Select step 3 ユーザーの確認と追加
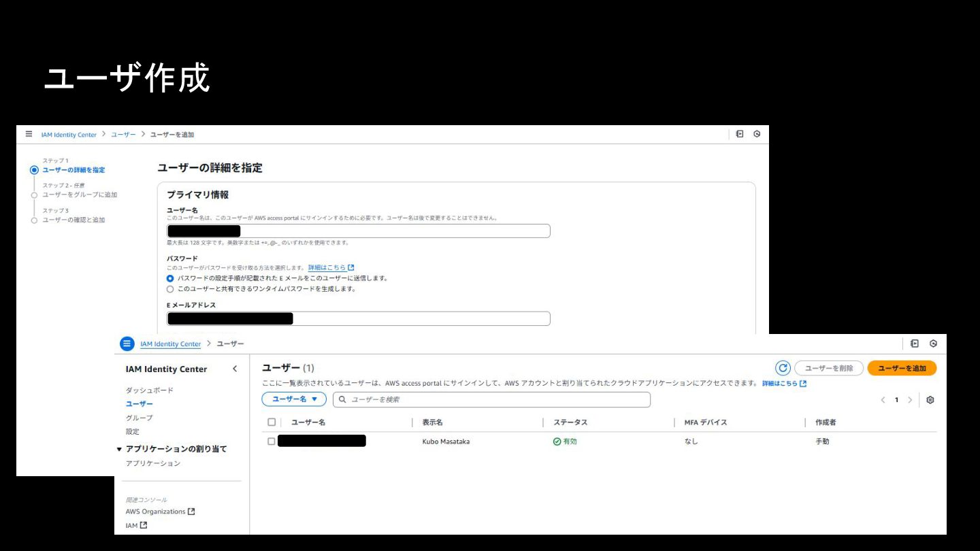 [73, 220]
